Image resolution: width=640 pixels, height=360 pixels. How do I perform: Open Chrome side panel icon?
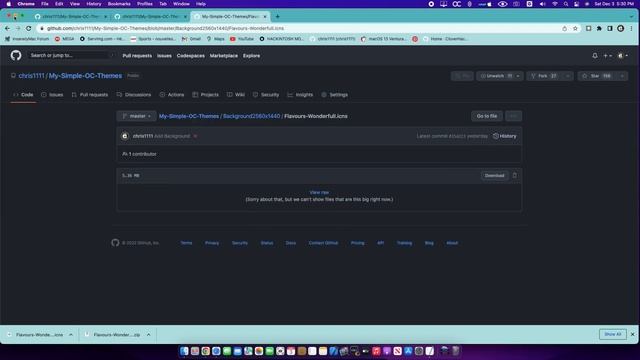610,29
